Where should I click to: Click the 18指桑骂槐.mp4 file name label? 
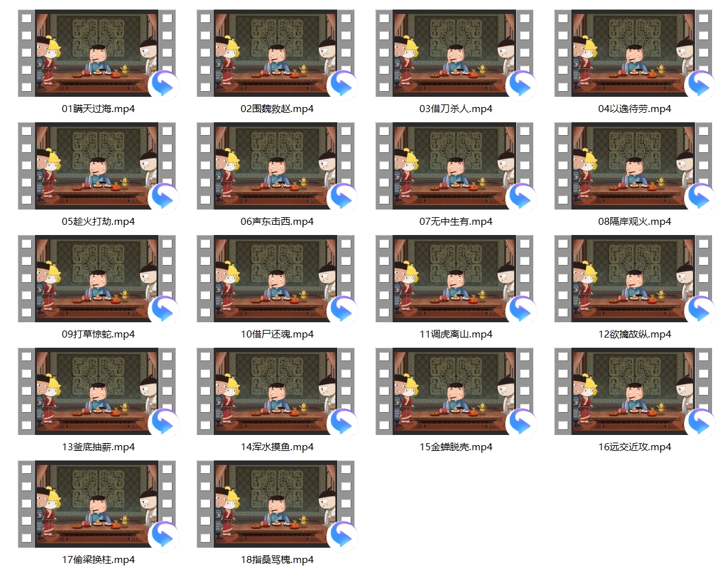point(277,560)
